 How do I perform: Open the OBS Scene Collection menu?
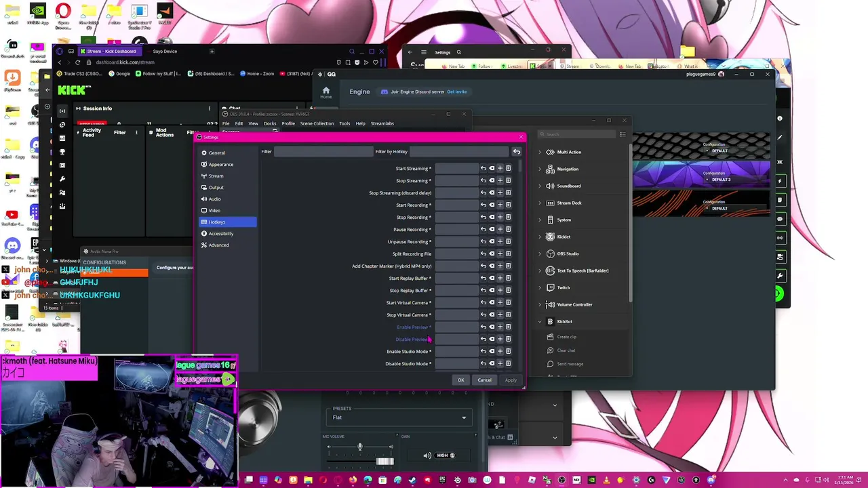click(317, 123)
